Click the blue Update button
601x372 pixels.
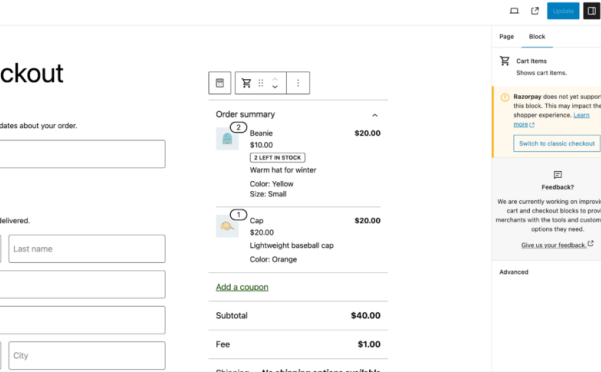[x=563, y=11]
